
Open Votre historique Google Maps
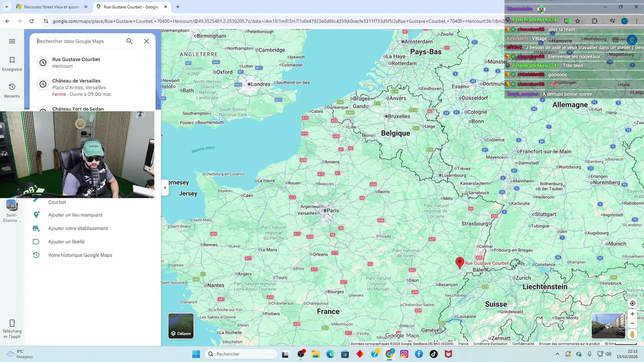80,255
